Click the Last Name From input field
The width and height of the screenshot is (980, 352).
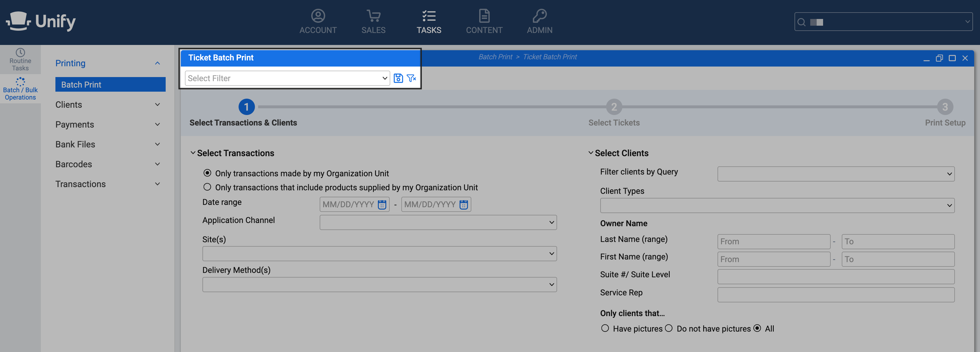click(773, 242)
